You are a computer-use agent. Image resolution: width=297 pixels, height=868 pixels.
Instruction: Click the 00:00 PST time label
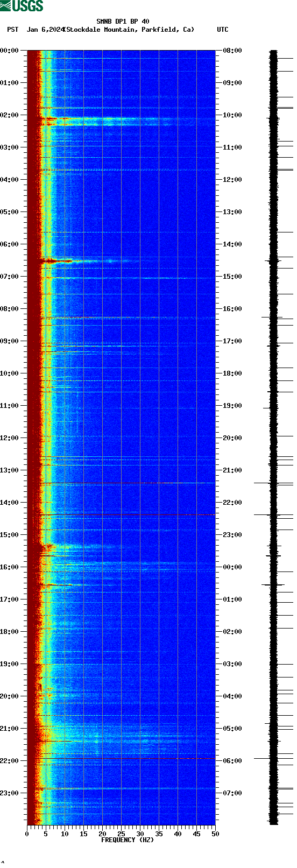(x=10, y=51)
